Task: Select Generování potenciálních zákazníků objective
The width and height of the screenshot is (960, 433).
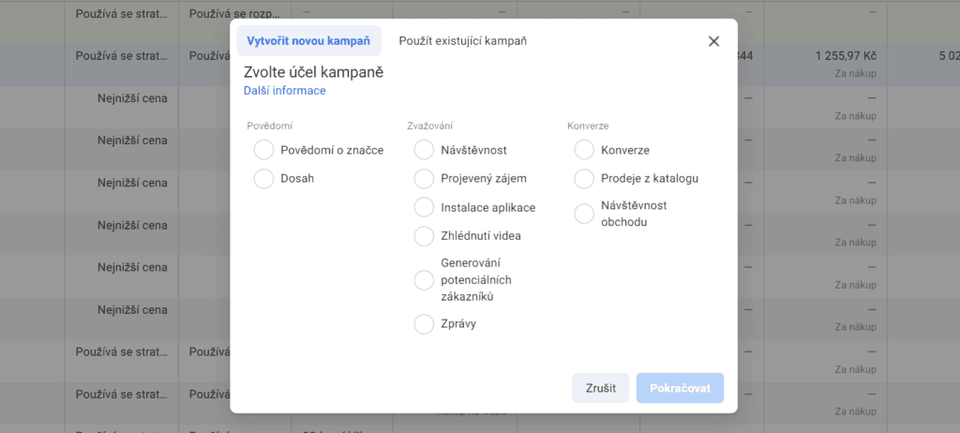Action: [x=424, y=280]
